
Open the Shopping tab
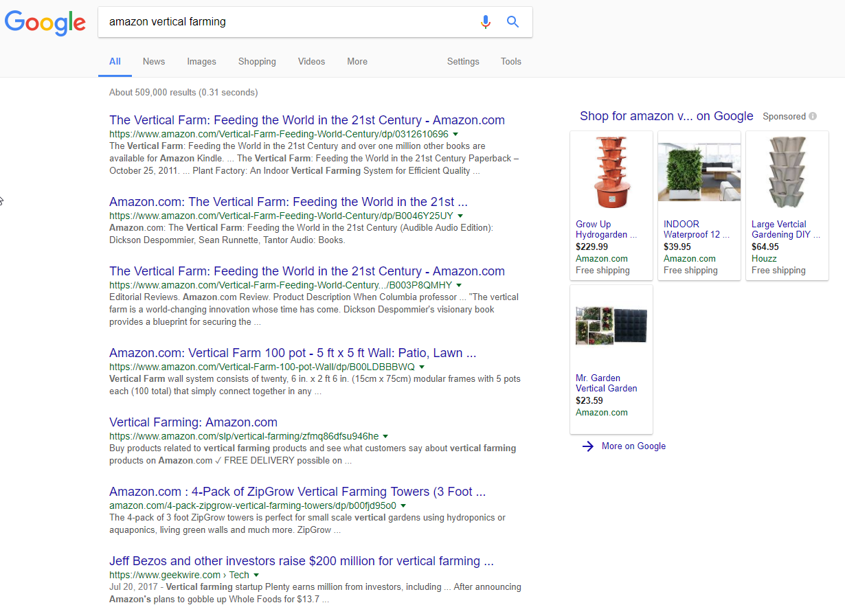tap(257, 62)
